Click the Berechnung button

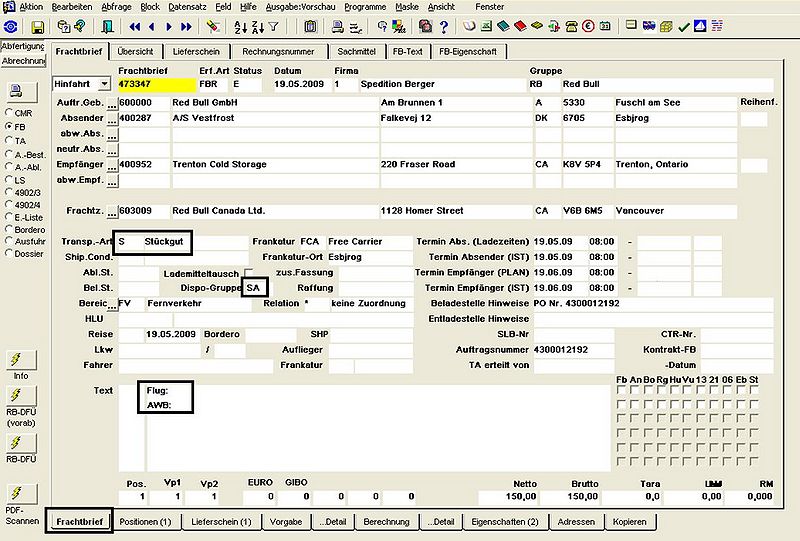[386, 522]
